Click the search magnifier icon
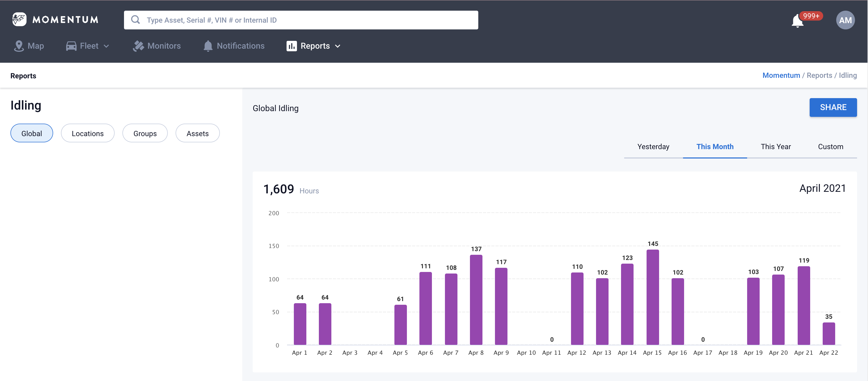This screenshot has width=868, height=381. tap(135, 20)
